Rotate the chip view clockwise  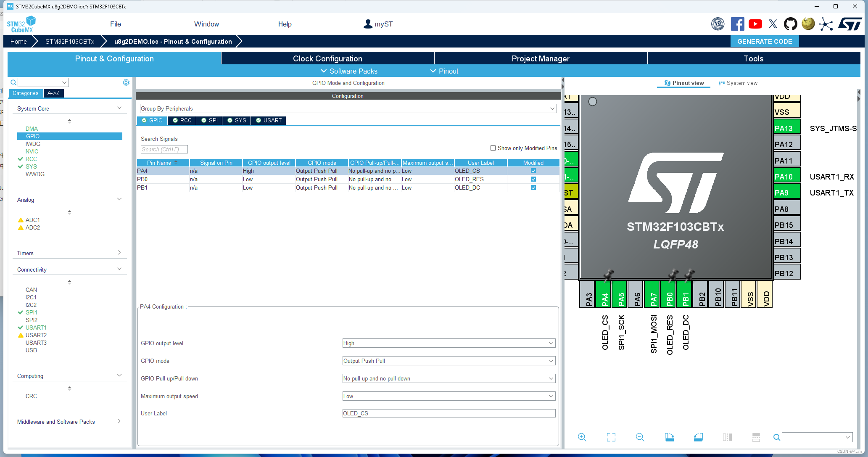(x=669, y=437)
